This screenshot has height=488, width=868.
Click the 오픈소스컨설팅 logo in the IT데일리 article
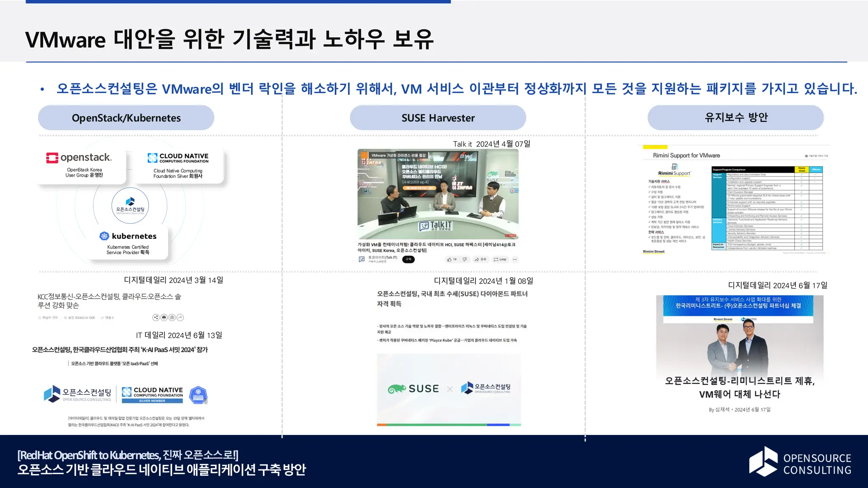(78, 394)
